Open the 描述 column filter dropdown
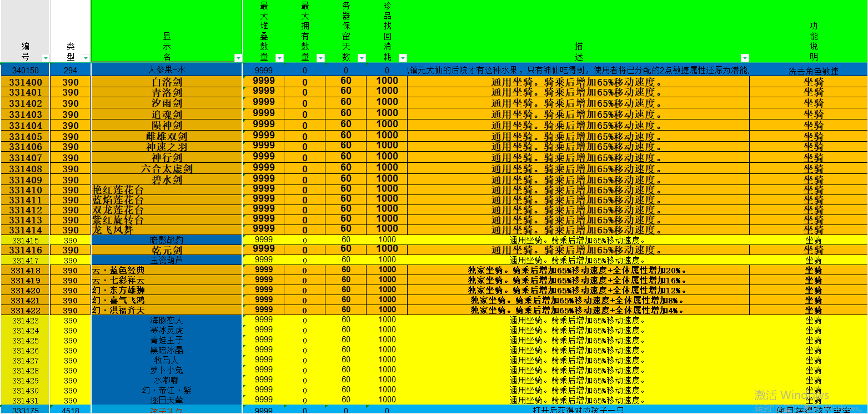Viewport: 868px width, 414px height. pos(745,58)
